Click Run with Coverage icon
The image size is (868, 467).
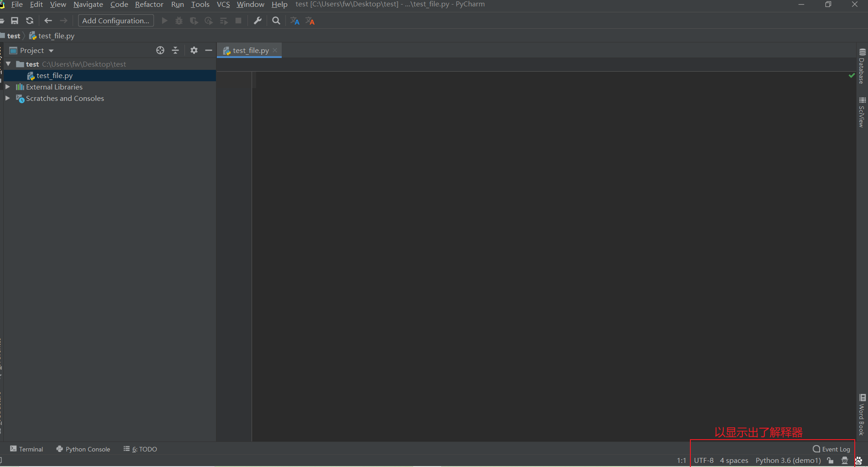pos(194,21)
